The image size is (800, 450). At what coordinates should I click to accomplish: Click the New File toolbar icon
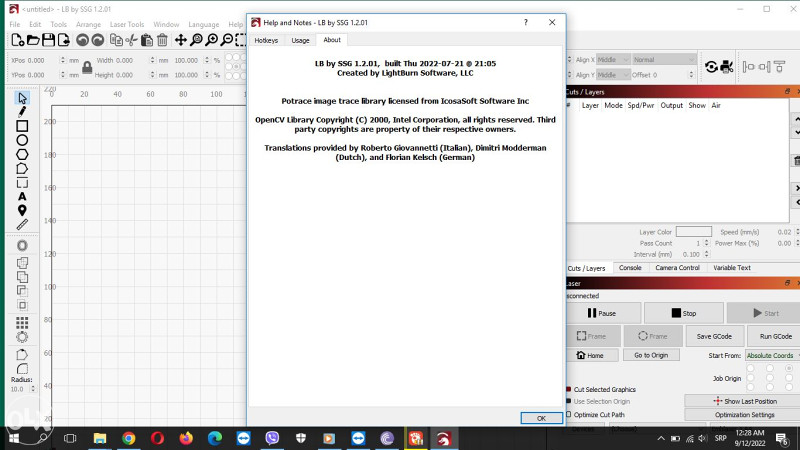coord(17,40)
